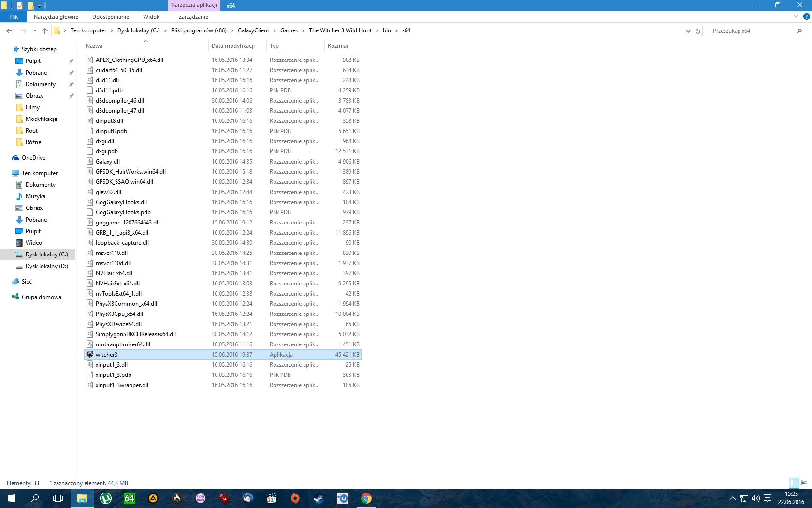812x508 pixels.
Task: Open Modyfikacje folder in sidebar
Action: [x=41, y=119]
